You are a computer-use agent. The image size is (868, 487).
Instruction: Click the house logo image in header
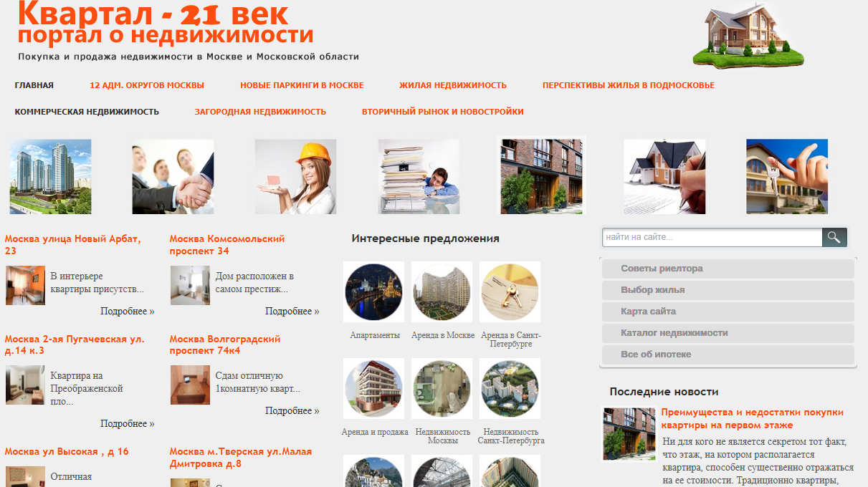[x=748, y=34]
